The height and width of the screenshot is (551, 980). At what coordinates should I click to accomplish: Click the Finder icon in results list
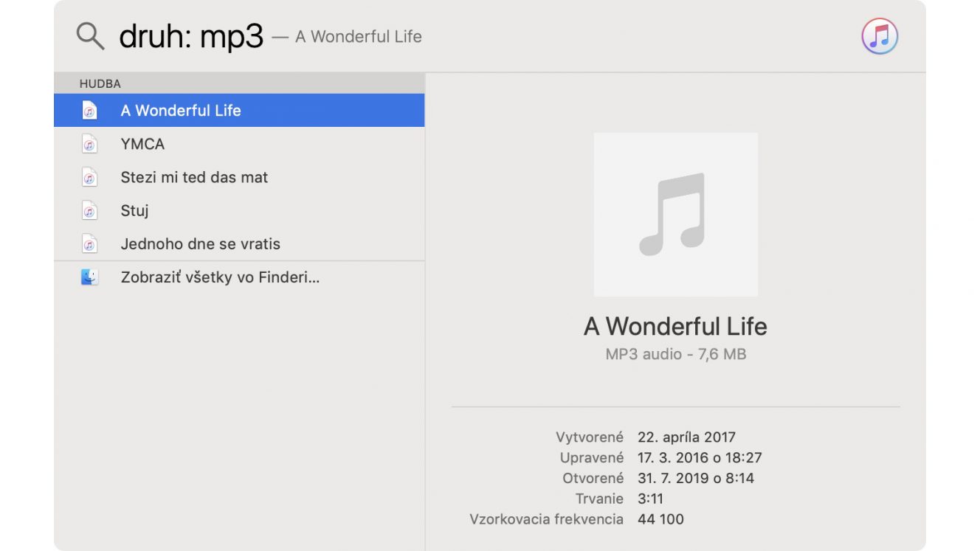pos(89,277)
